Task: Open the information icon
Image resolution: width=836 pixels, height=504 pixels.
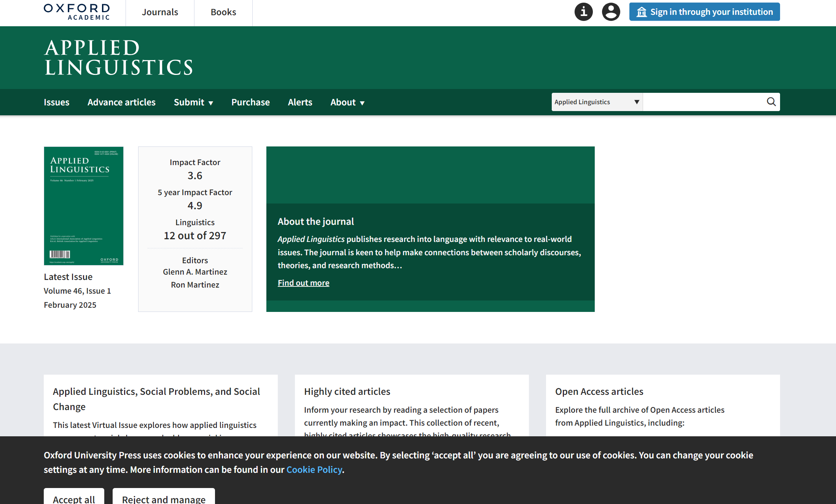Action: tap(583, 12)
